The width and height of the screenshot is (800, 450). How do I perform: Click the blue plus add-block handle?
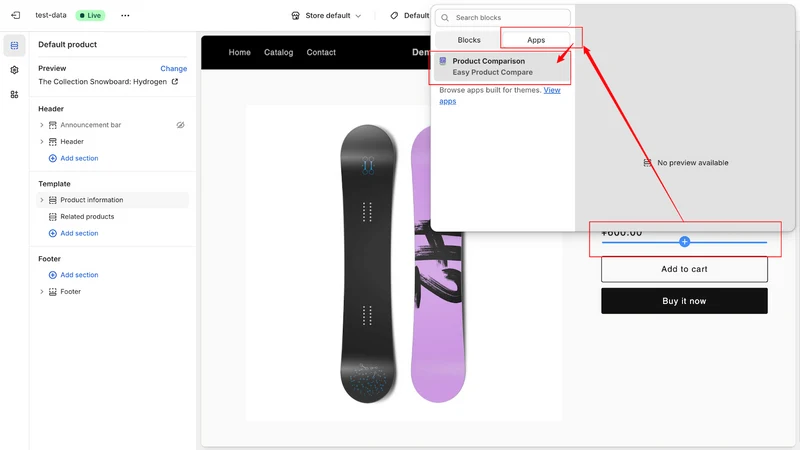(685, 242)
